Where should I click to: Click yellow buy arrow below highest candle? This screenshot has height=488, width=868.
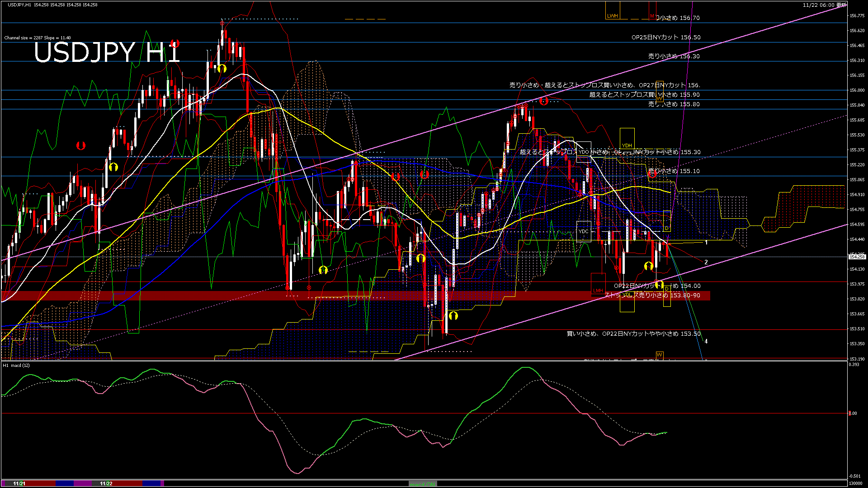(222, 69)
